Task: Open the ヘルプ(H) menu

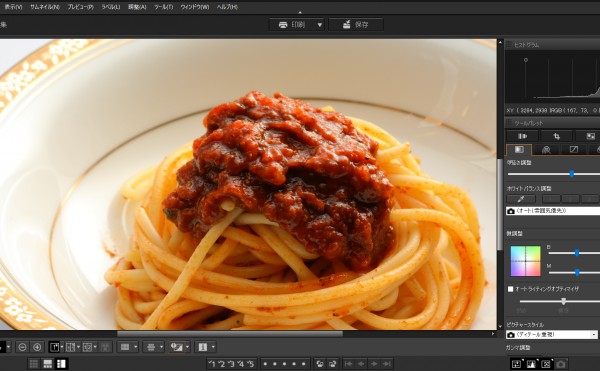Action: [x=227, y=7]
